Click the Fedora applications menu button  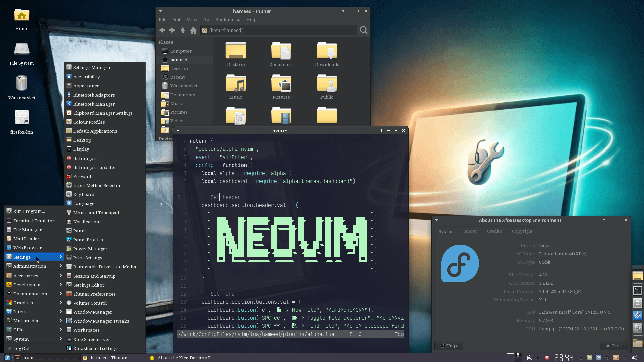point(8,358)
